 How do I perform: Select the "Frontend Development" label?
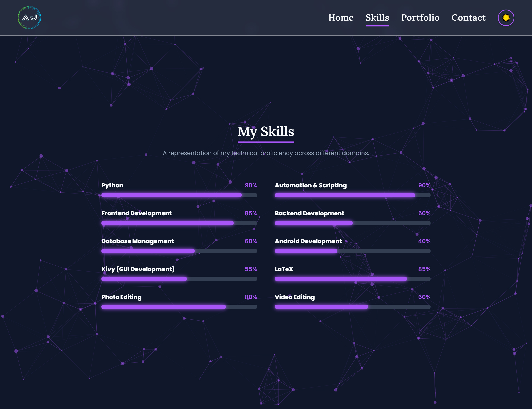[x=136, y=213]
